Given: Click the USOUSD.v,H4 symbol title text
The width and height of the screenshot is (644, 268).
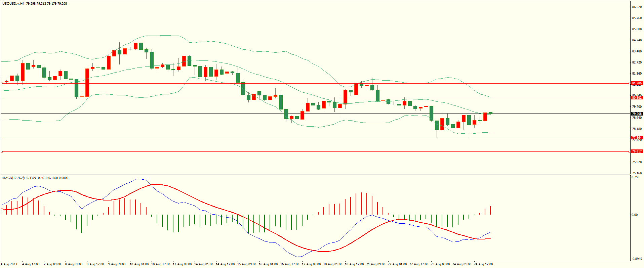Looking at the screenshot, I should pyautogui.click(x=13, y=4).
